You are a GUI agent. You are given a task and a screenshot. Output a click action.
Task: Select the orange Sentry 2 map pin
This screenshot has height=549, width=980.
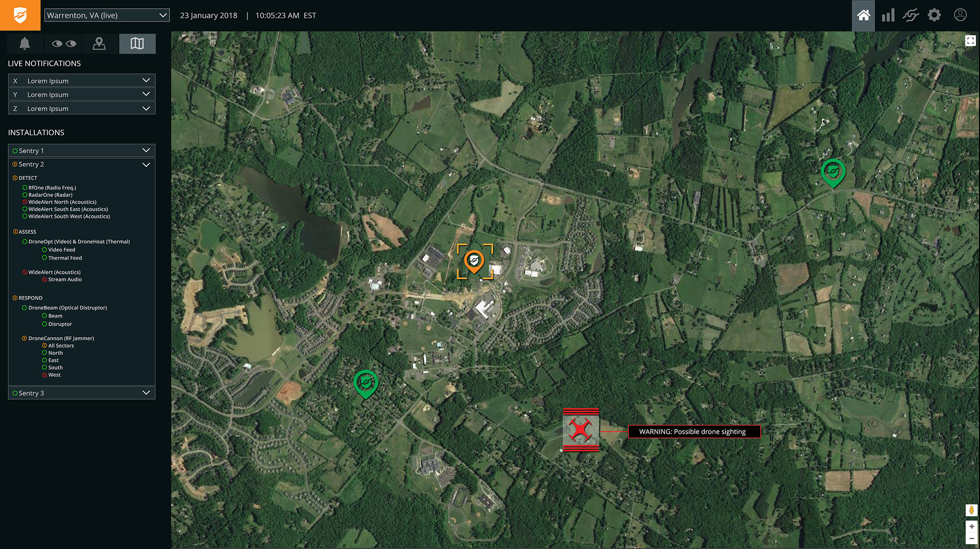pos(474,261)
